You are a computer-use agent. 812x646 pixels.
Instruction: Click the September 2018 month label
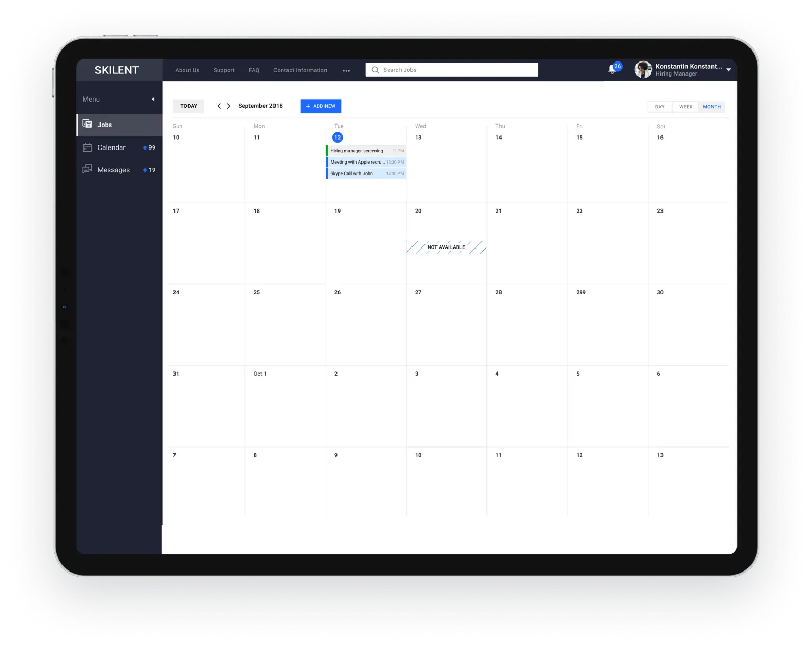pos(260,106)
